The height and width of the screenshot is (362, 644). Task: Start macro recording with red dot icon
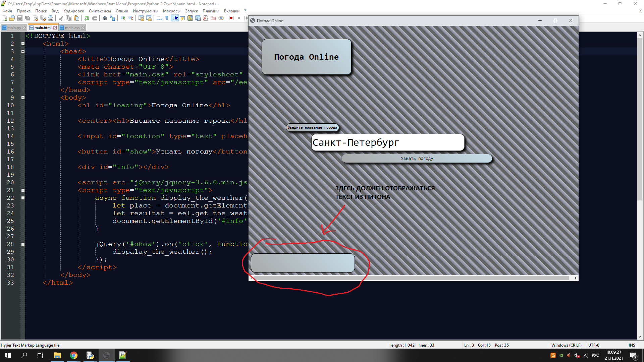(x=231, y=18)
